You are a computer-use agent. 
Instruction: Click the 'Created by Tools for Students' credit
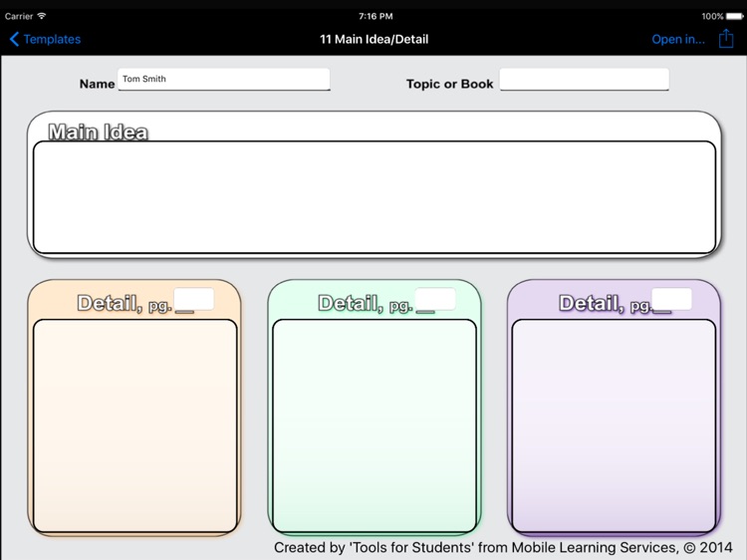[x=503, y=548]
